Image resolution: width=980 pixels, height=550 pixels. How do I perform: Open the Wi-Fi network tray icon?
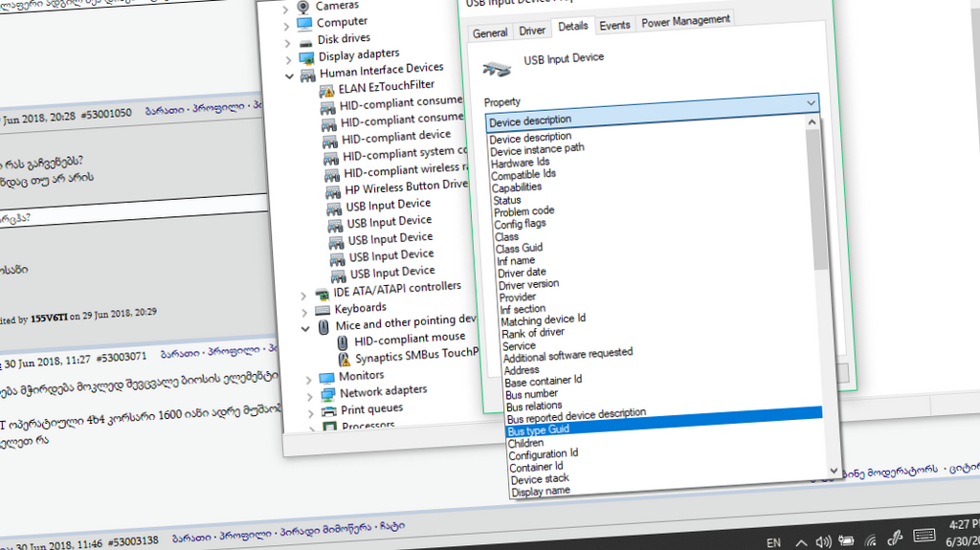(870, 539)
